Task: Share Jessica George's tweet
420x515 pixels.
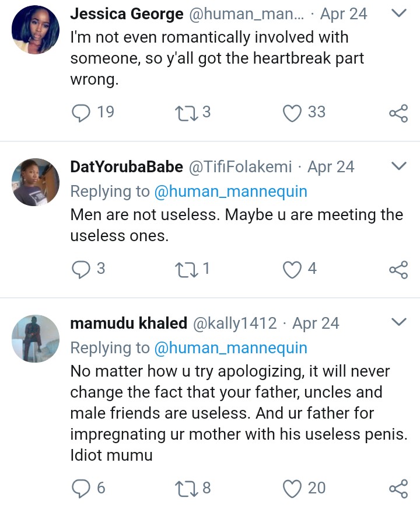Action: pos(398,113)
